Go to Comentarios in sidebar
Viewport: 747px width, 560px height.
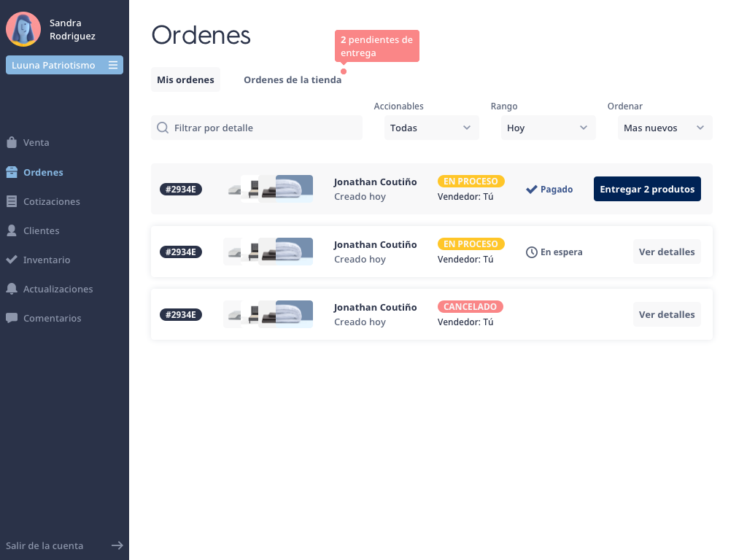point(53,318)
